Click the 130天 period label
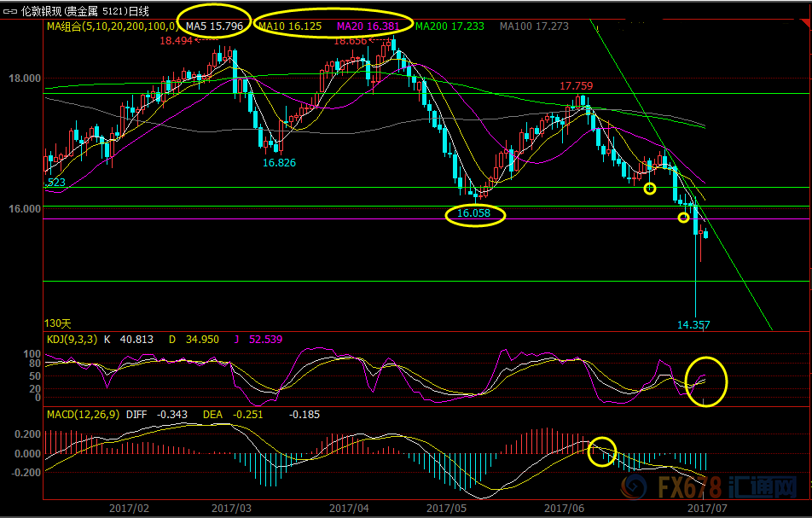The width and height of the screenshot is (812, 518). tap(58, 324)
